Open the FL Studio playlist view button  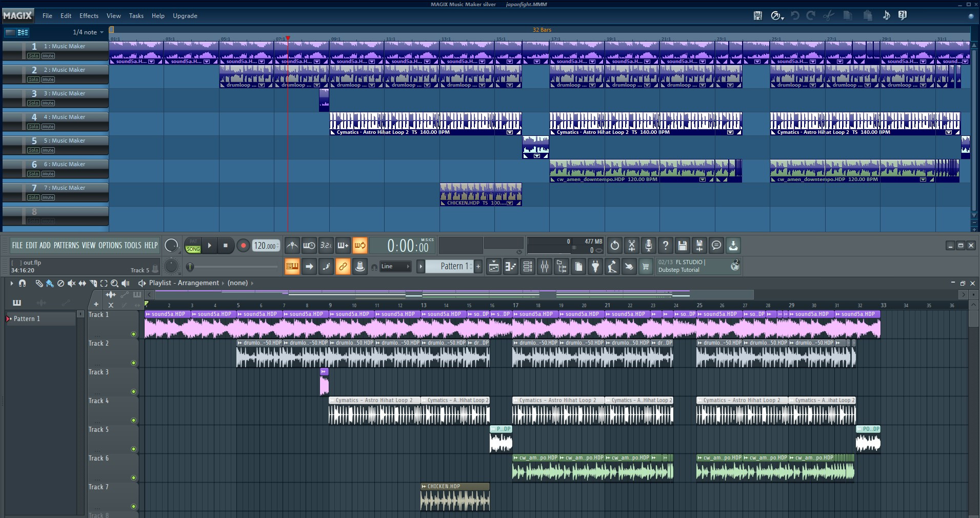(494, 266)
